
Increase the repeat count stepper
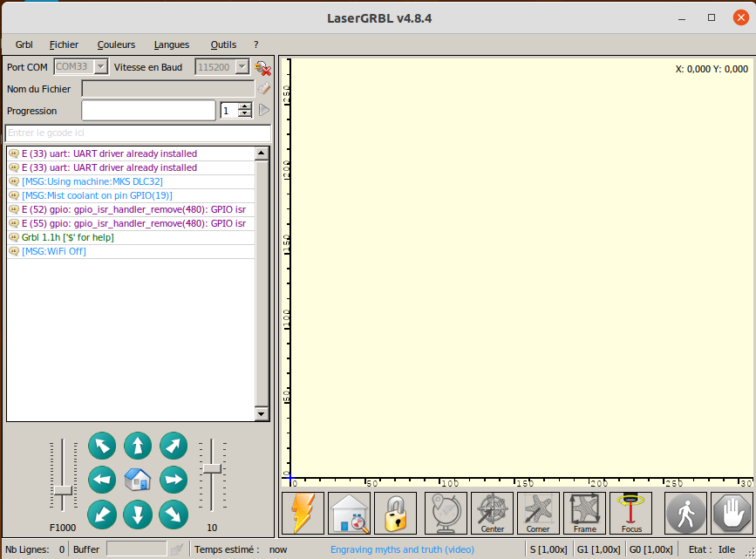[245, 106]
